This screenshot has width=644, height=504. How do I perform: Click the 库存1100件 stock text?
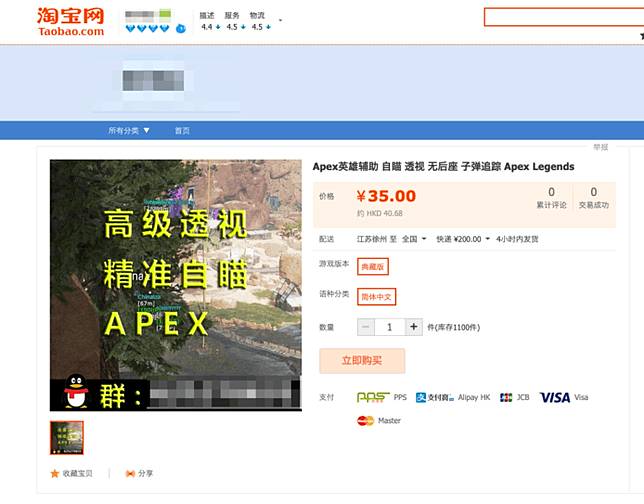[x=453, y=327]
